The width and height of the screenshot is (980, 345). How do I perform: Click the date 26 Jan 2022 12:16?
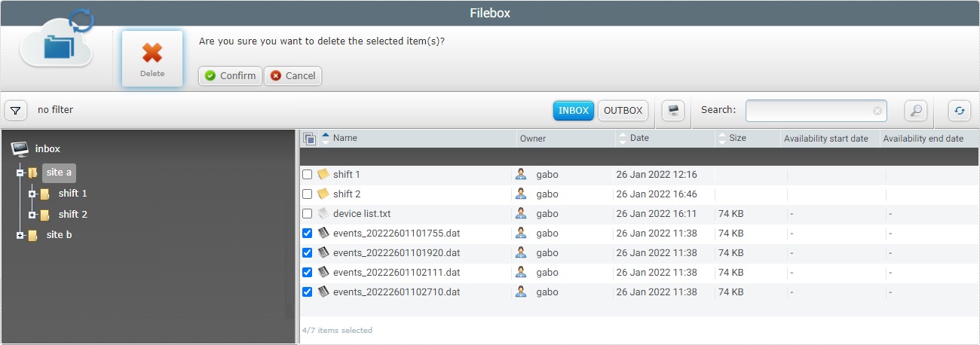[x=657, y=174]
